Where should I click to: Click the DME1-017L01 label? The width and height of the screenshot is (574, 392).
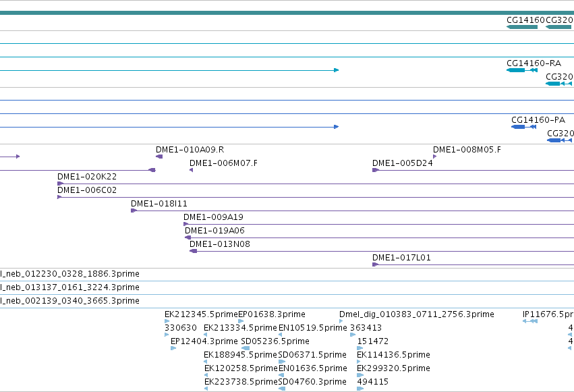[401, 258]
